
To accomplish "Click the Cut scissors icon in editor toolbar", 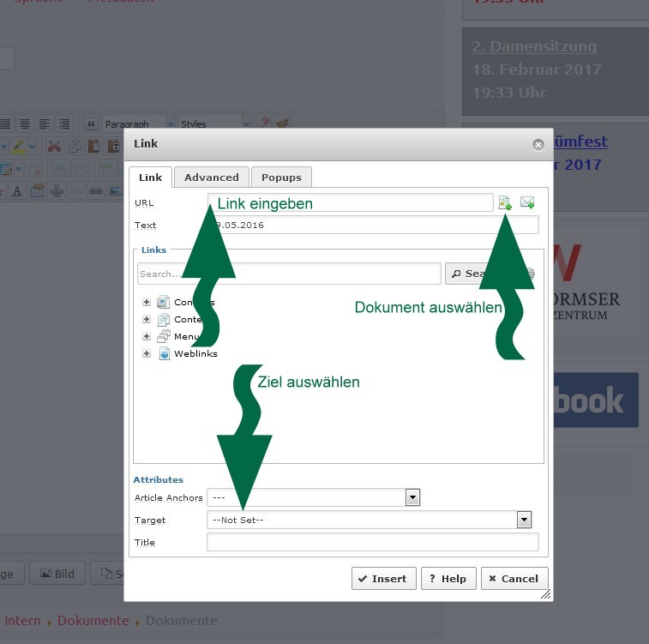I will click(54, 147).
